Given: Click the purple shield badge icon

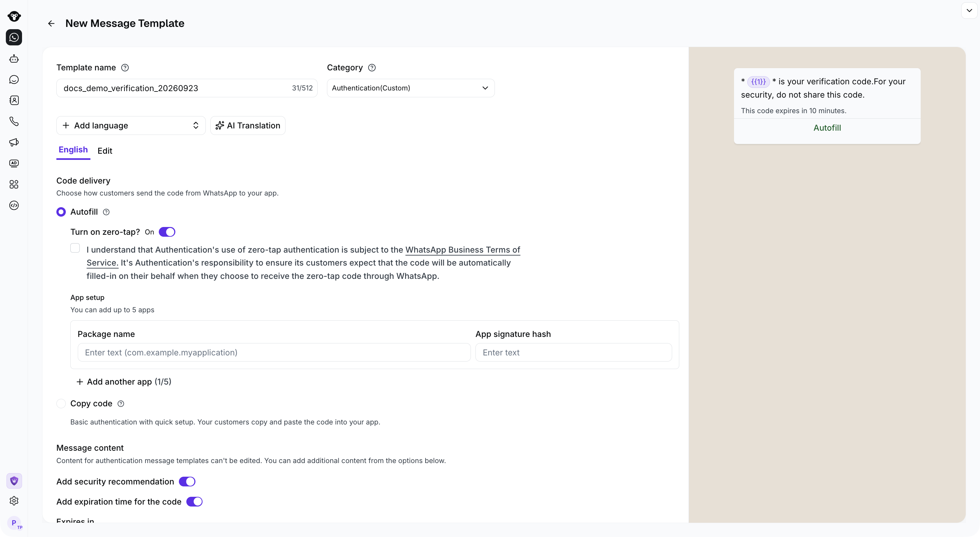Looking at the screenshot, I should pyautogui.click(x=14, y=481).
